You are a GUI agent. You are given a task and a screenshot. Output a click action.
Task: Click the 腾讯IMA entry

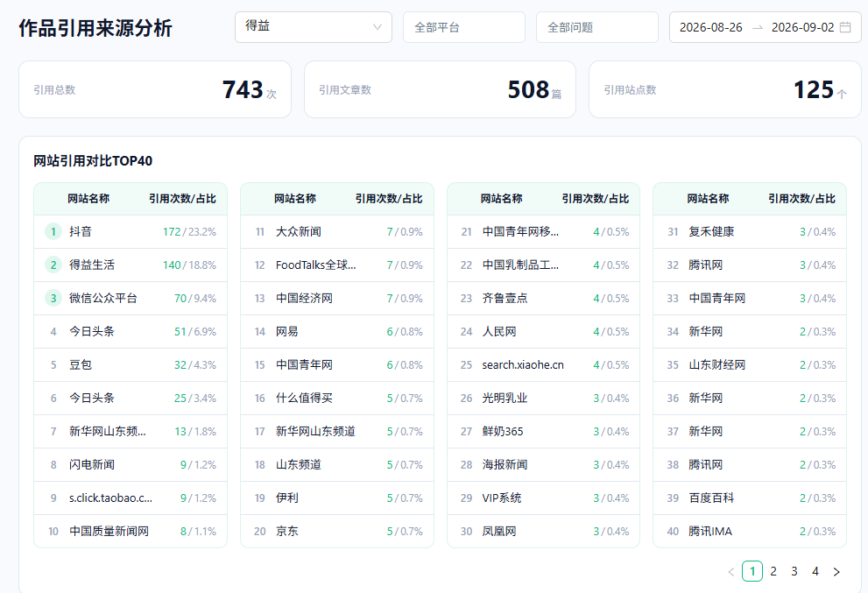[710, 531]
